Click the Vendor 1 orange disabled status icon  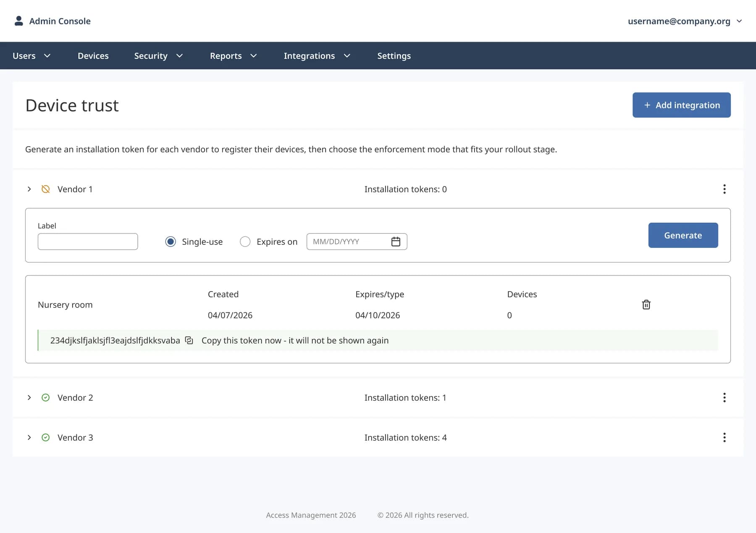click(x=46, y=189)
